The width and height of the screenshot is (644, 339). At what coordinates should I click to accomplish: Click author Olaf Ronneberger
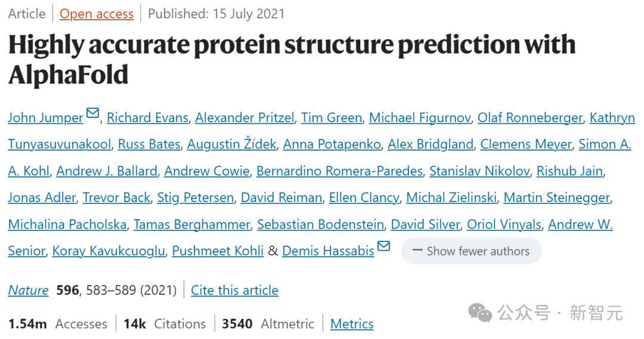click(x=530, y=118)
